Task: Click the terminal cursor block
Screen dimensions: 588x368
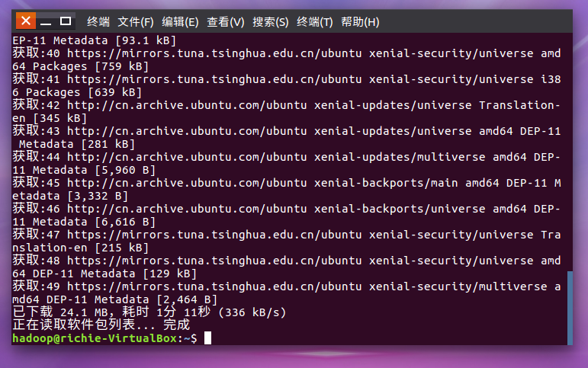Action: 207,338
